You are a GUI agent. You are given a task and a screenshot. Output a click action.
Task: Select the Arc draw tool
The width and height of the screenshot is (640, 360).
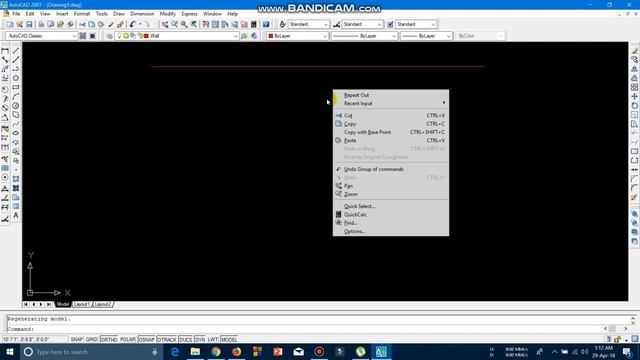(16, 97)
